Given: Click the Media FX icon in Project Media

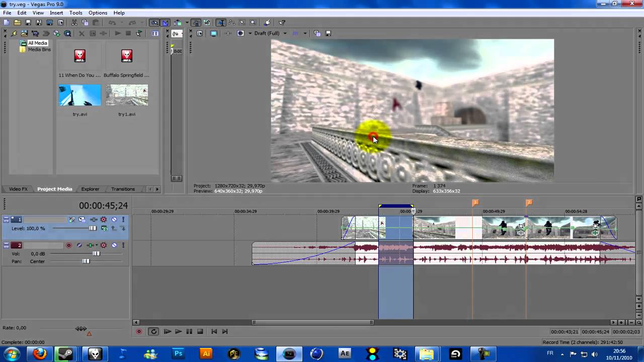Looking at the screenshot, I should click(103, 34).
